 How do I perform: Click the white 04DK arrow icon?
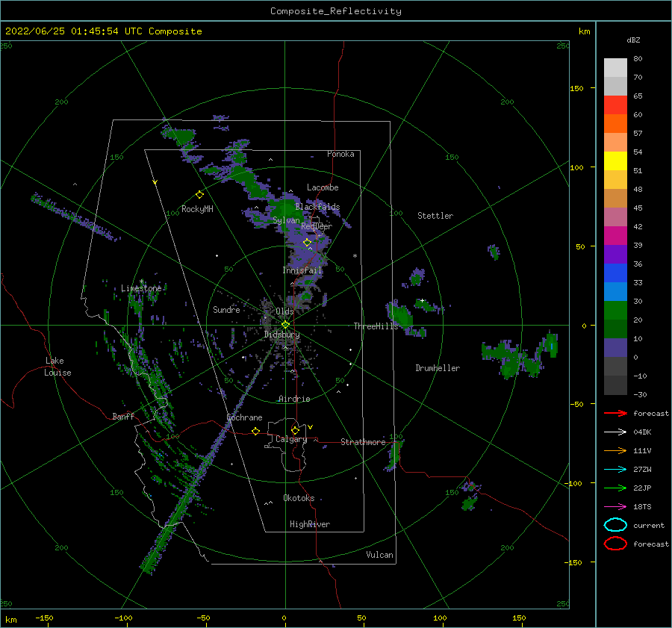tap(615, 432)
